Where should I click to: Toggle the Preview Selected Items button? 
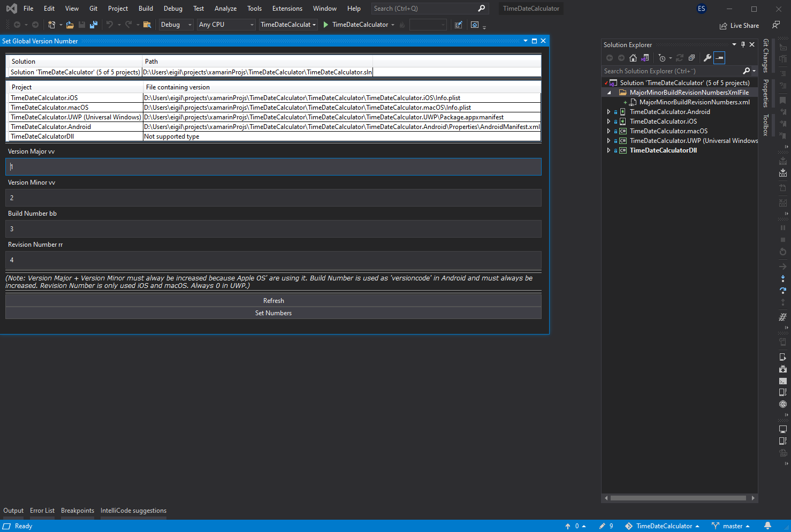(x=719, y=58)
